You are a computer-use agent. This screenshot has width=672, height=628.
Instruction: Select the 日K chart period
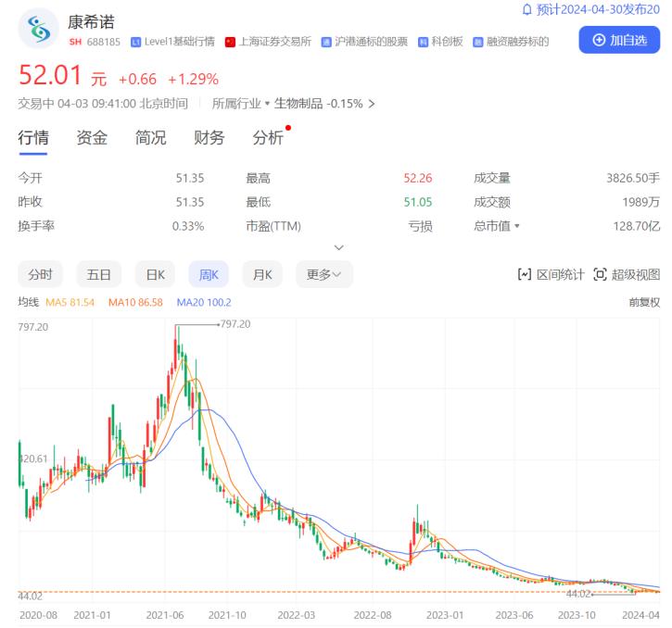[x=155, y=274]
